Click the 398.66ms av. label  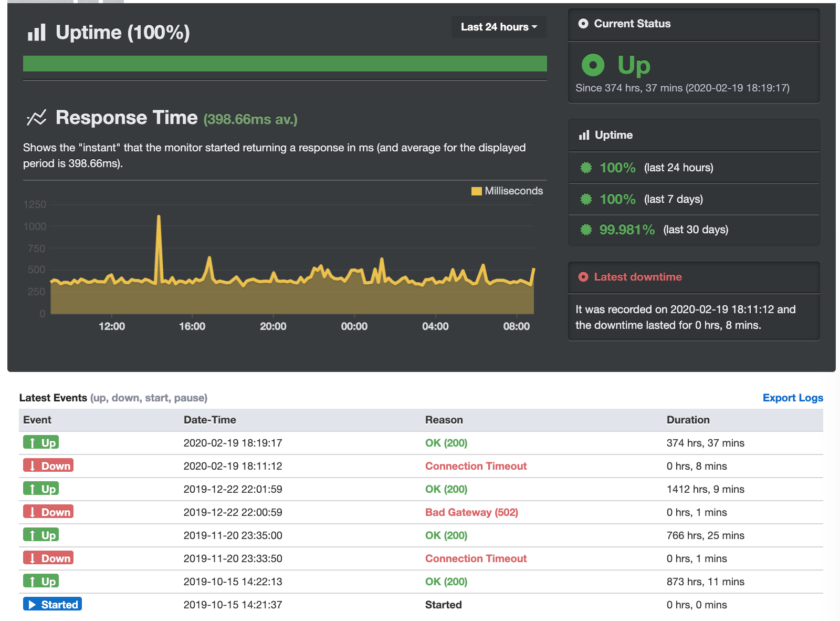250,119
